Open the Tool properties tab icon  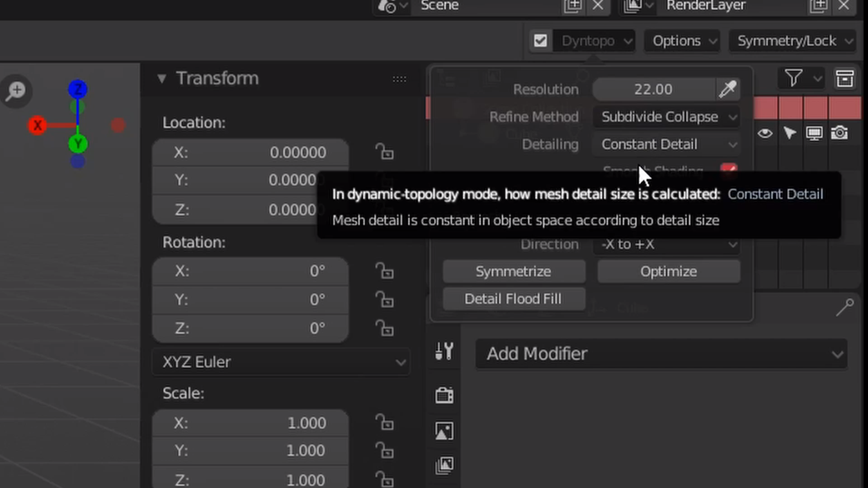444,351
